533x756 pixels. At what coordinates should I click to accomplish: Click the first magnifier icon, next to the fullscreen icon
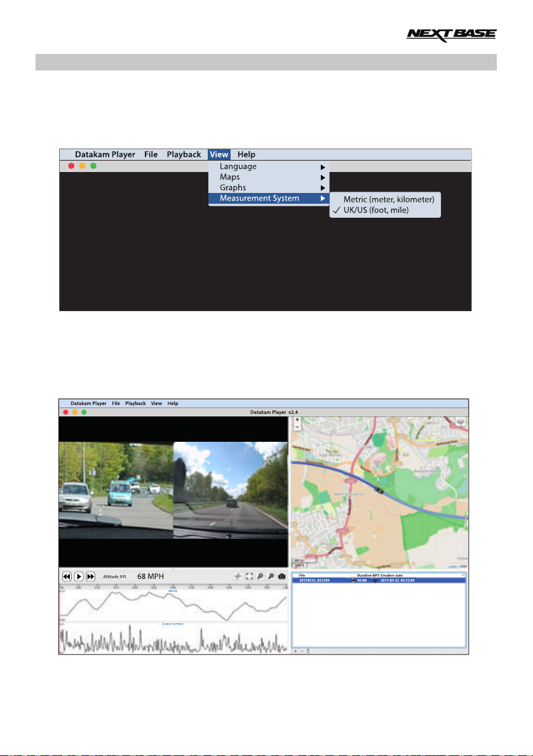point(260,576)
